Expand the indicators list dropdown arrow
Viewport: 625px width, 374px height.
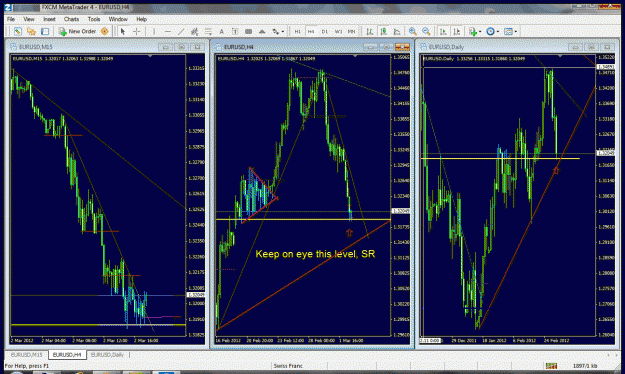pyautogui.click(x=480, y=31)
